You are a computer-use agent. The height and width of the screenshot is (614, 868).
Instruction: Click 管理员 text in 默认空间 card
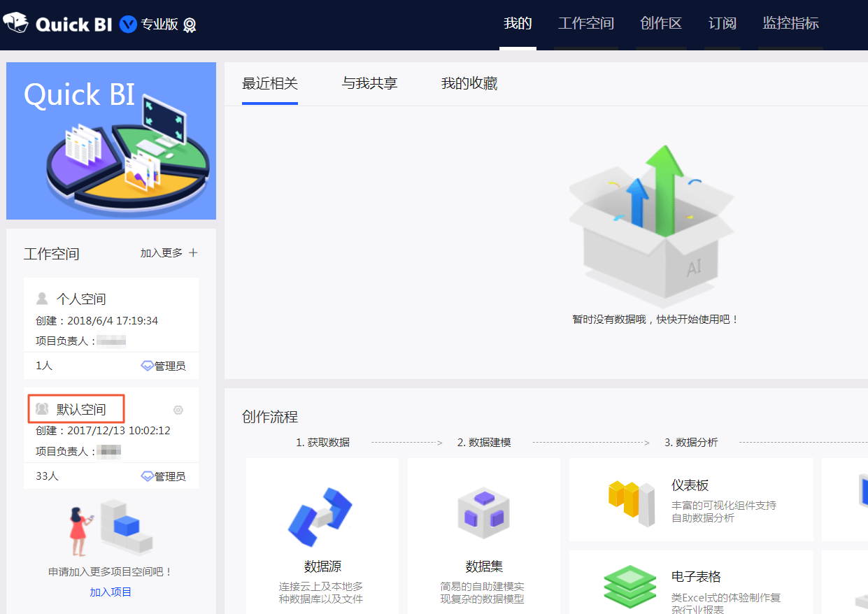tap(170, 477)
